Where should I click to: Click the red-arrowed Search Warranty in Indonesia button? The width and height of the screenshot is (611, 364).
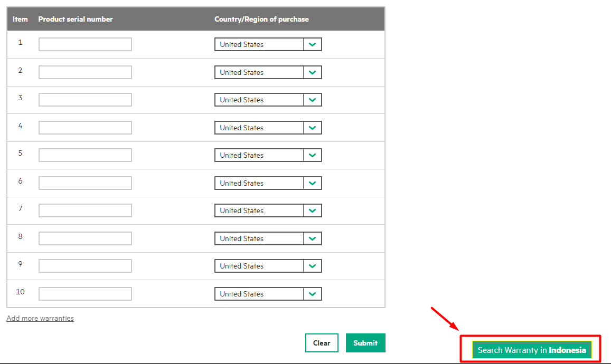tap(531, 350)
